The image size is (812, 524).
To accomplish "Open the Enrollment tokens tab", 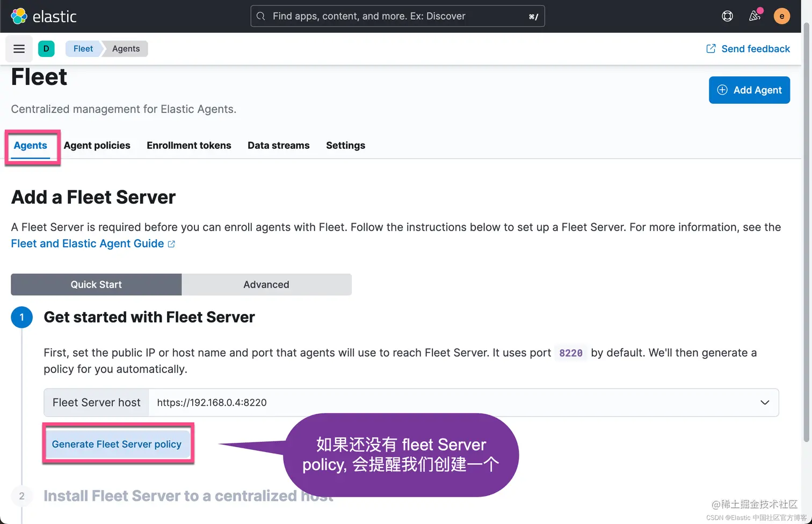I will tap(189, 146).
